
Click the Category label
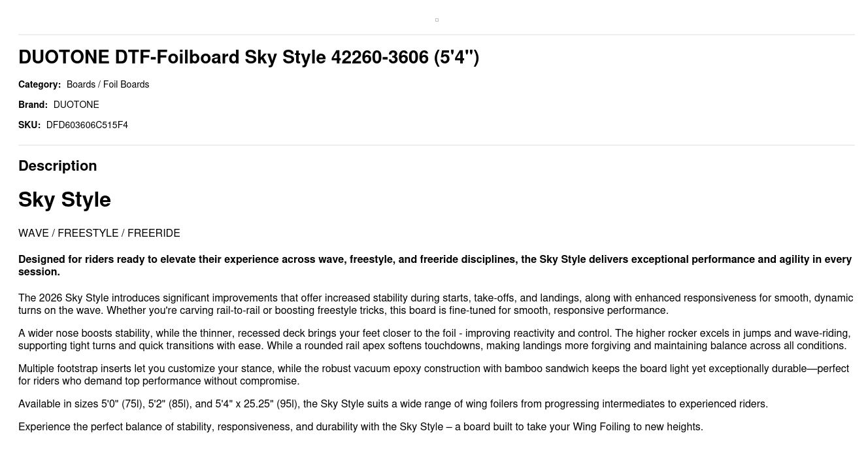[x=39, y=84]
